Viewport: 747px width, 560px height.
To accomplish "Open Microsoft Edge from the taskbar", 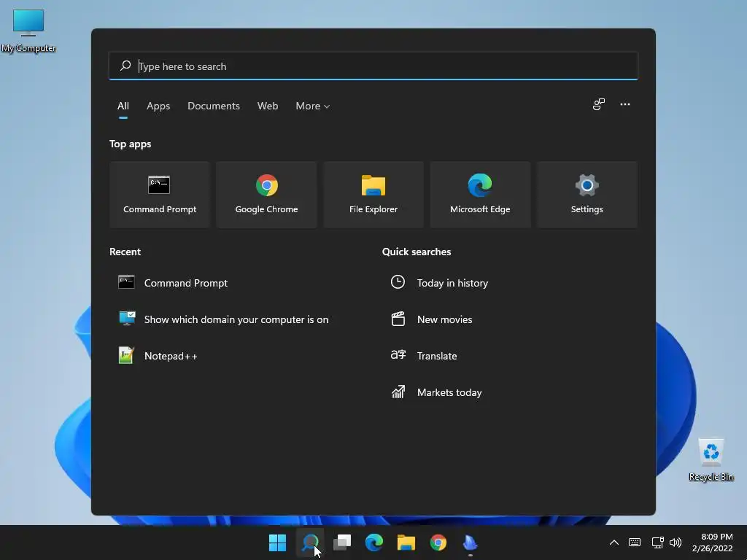I will [374, 542].
